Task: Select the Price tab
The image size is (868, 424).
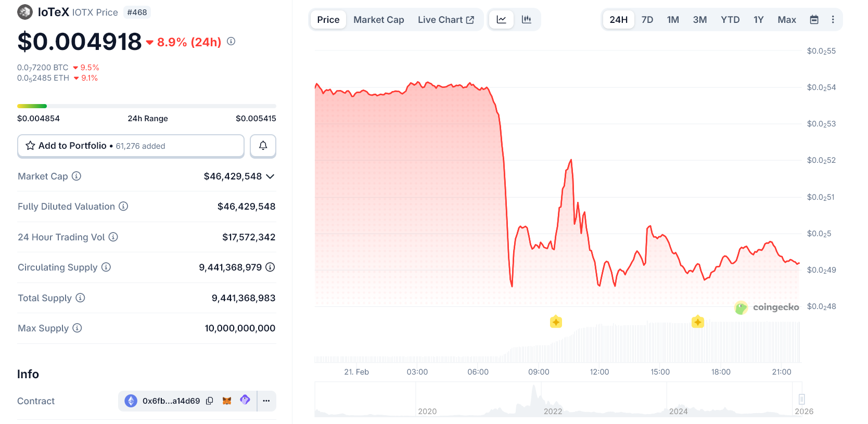Action: click(328, 20)
